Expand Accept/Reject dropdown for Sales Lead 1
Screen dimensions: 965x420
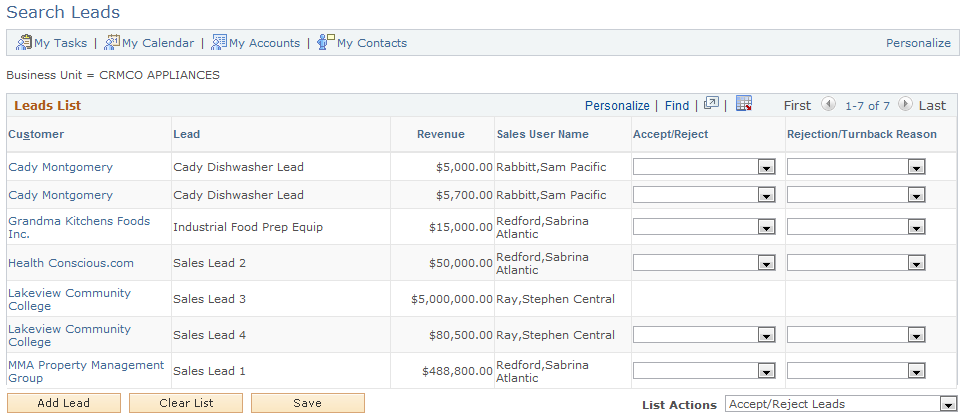coord(766,371)
